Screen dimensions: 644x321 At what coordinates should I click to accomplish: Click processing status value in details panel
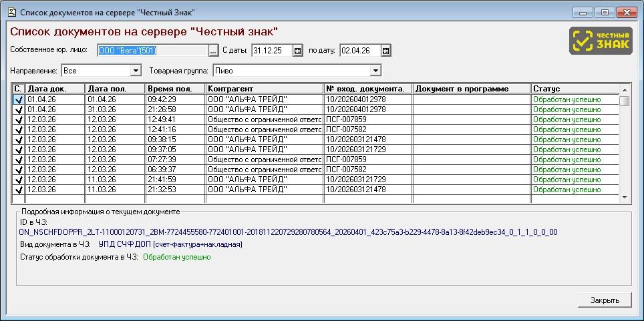tap(177, 257)
